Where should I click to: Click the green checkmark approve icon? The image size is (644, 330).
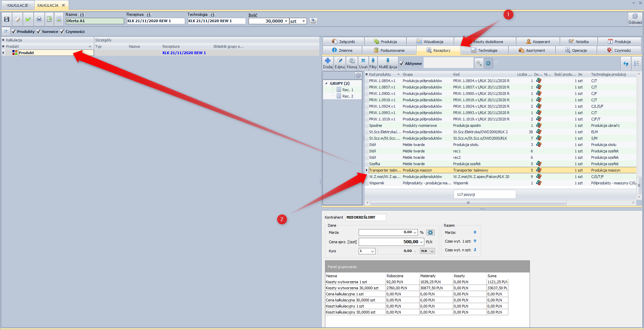[28, 20]
